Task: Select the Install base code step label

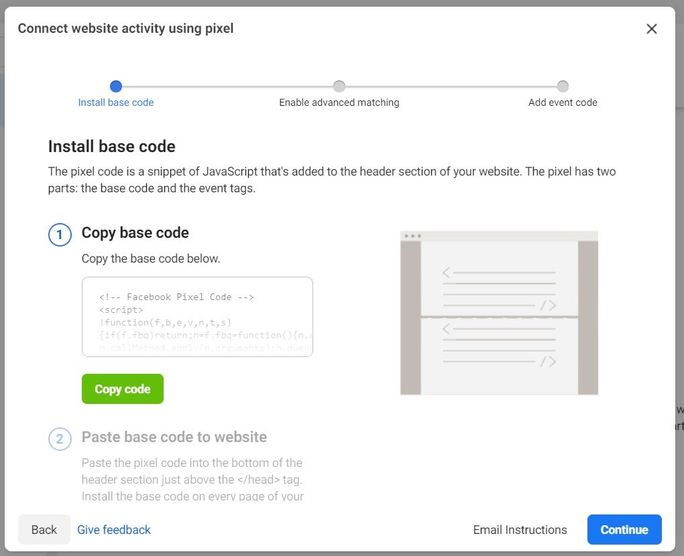Action: coord(116,103)
